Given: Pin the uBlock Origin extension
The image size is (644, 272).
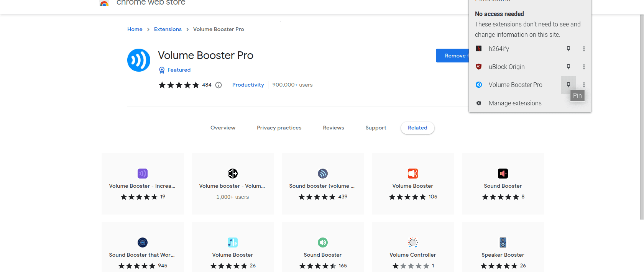Looking at the screenshot, I should [x=568, y=67].
